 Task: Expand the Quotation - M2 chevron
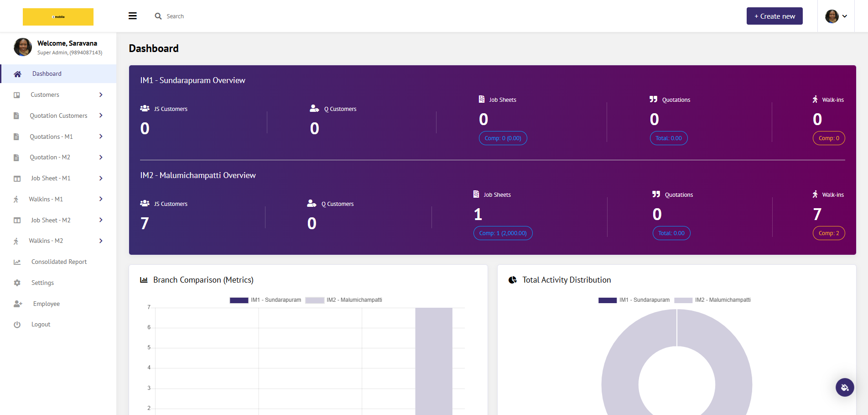101,157
